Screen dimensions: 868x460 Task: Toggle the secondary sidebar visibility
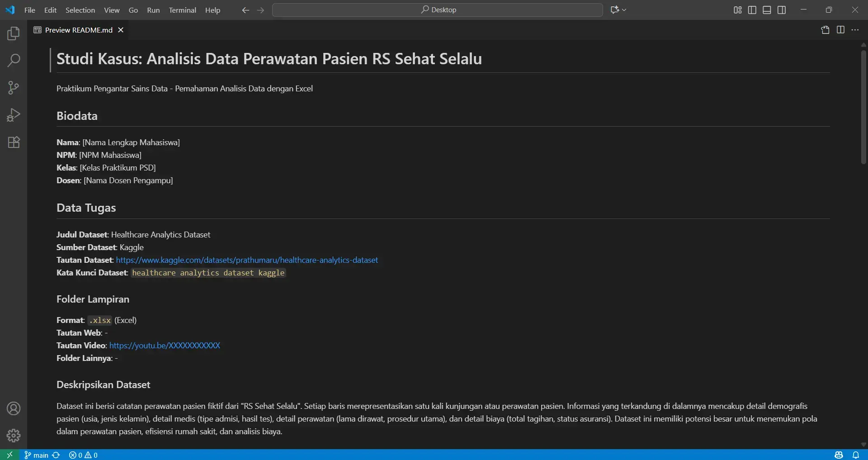(x=782, y=9)
